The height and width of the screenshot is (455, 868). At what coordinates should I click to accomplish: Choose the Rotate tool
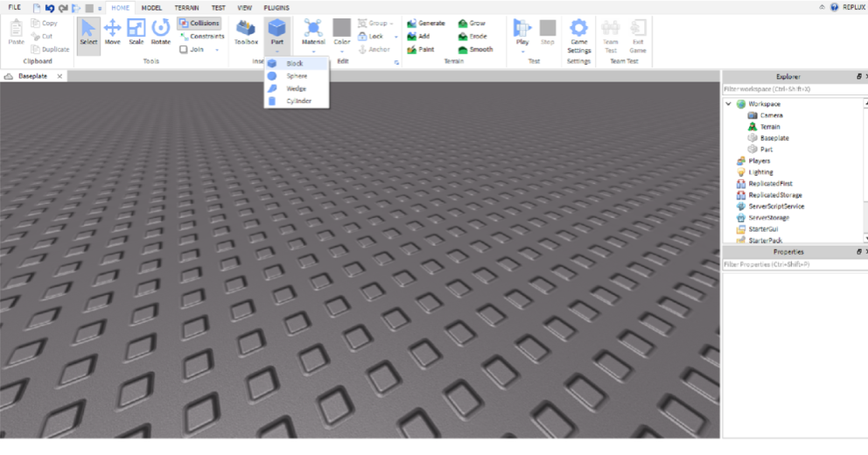coord(160,31)
